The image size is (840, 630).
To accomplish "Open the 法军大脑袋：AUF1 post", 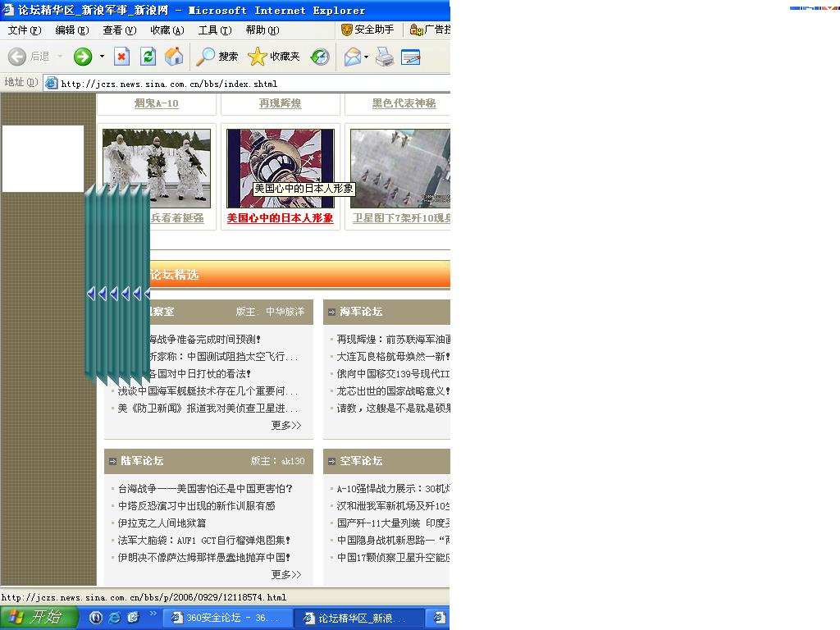I will click(x=204, y=540).
